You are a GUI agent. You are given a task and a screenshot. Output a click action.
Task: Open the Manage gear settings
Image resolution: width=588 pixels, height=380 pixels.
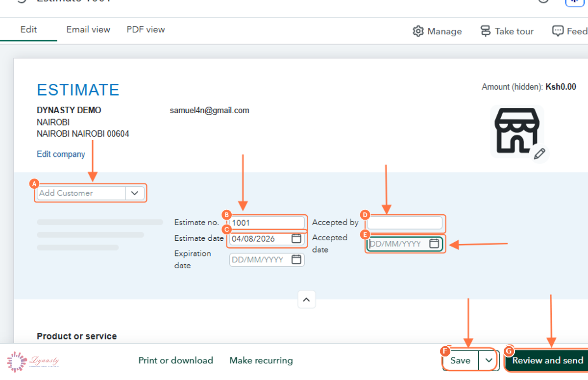(418, 31)
